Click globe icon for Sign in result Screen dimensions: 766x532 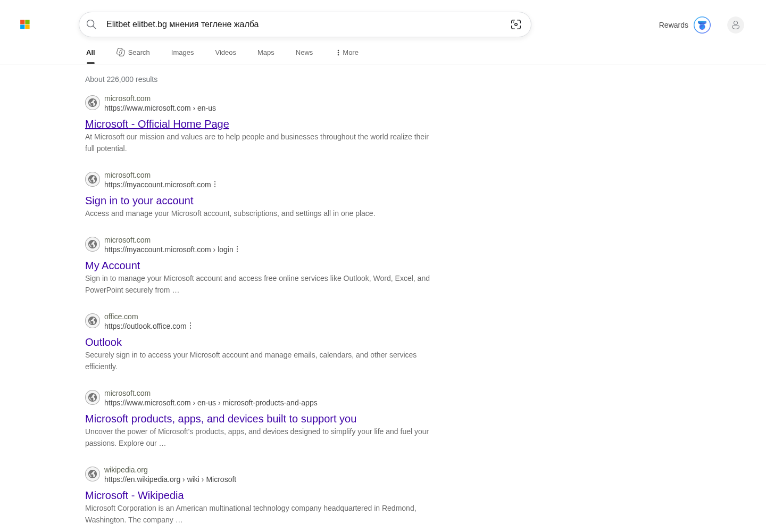[x=93, y=179]
